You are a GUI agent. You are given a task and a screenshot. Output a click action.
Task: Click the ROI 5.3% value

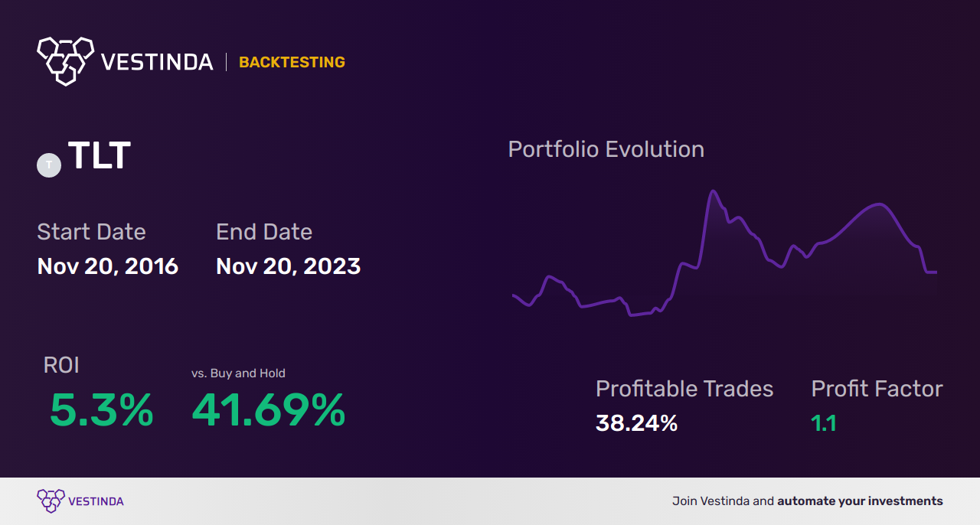coord(101,410)
